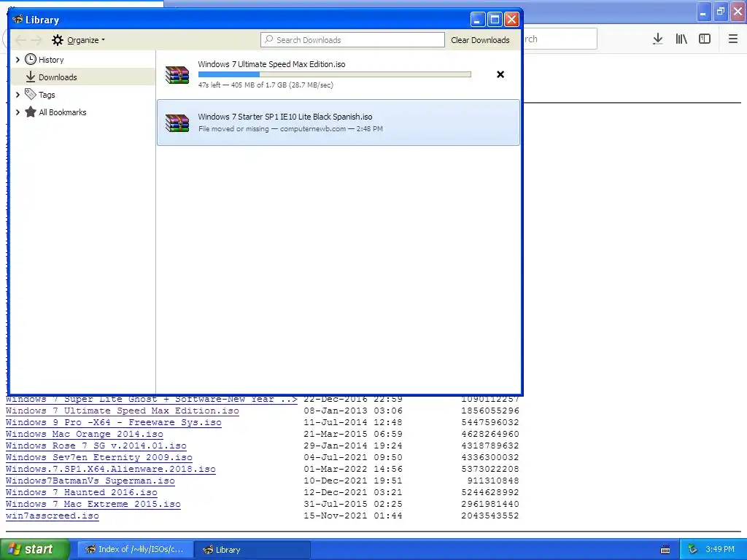This screenshot has width=747, height=560.
Task: Open the Firefox library bookshelf icon
Action: [x=681, y=39]
